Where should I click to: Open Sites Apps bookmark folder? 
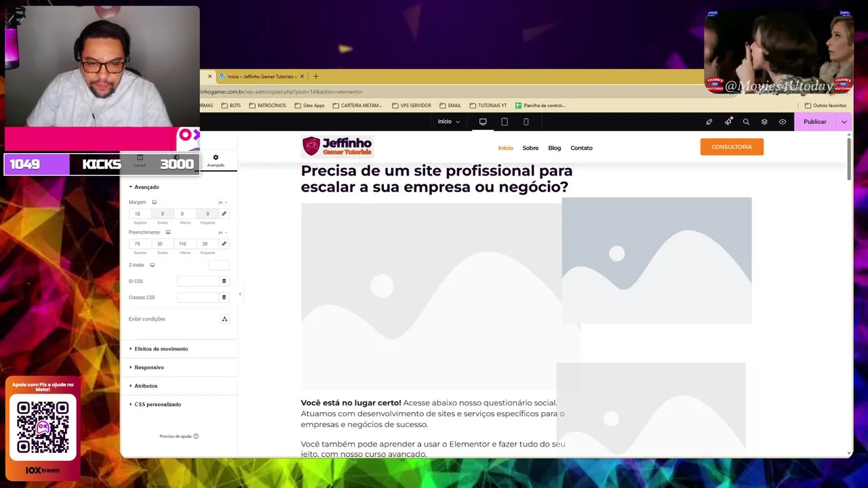tap(309, 106)
